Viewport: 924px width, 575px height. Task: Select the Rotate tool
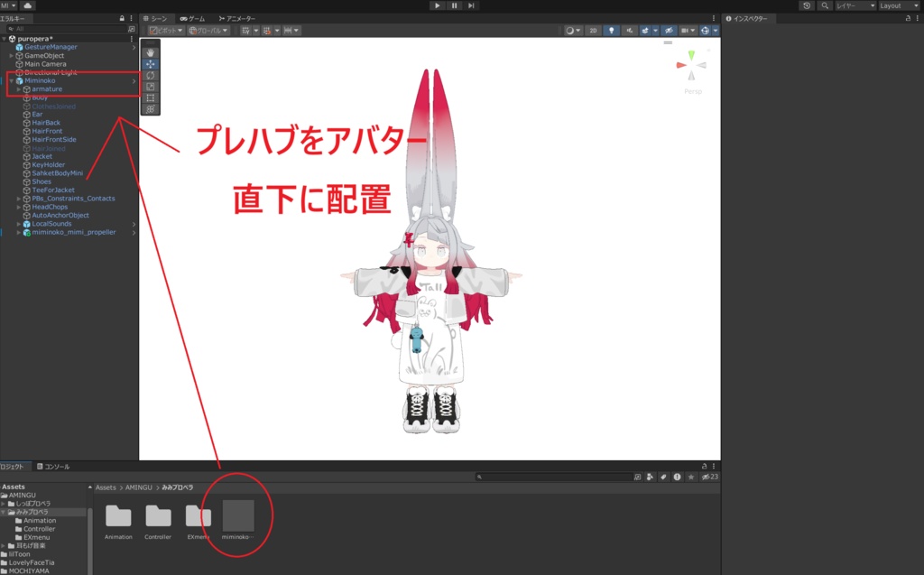(151, 76)
